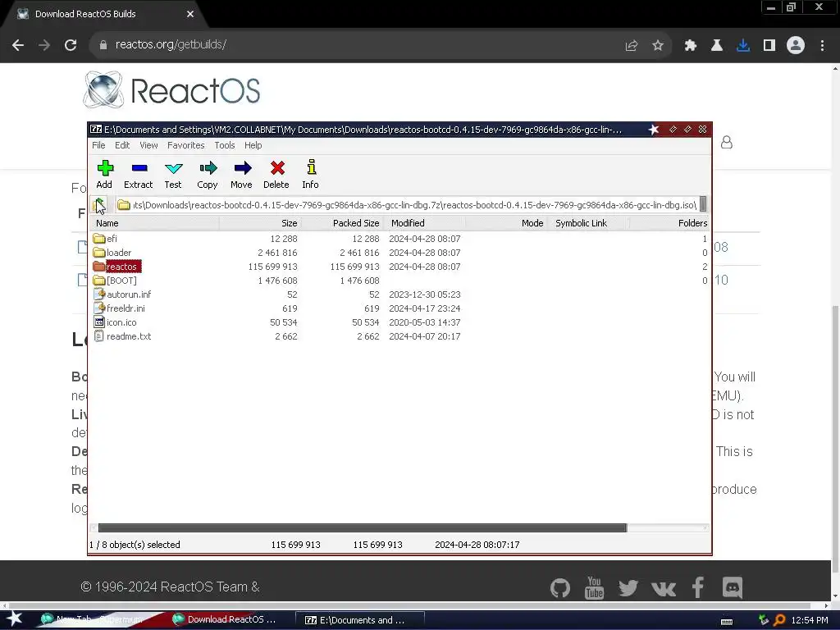Viewport: 840px width, 630px height.
Task: Click the magnifier tray icon in taskbar
Action: click(x=779, y=620)
